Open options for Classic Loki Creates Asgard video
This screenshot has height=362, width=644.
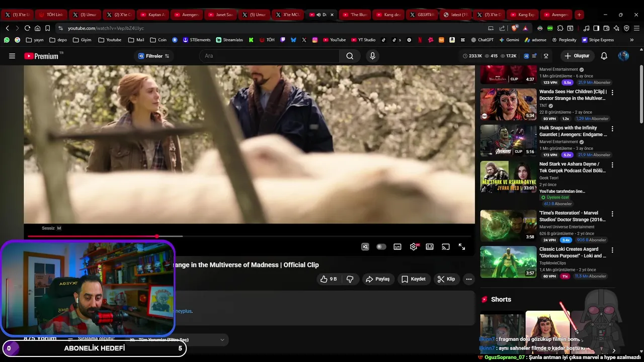[x=612, y=250]
